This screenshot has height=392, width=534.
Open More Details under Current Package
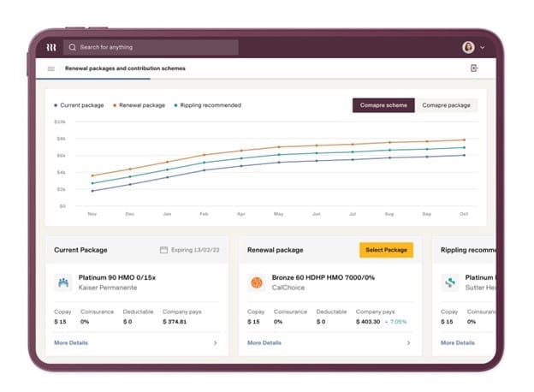(71, 342)
